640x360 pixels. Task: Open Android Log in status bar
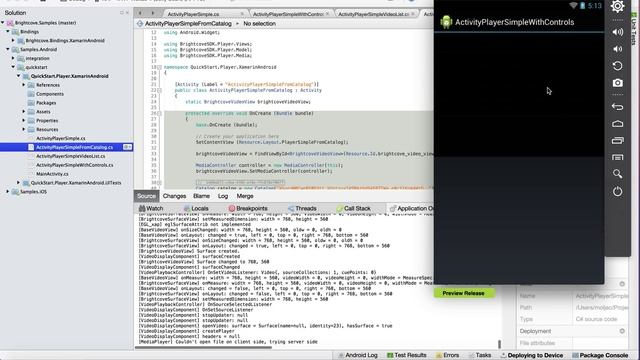click(358, 356)
